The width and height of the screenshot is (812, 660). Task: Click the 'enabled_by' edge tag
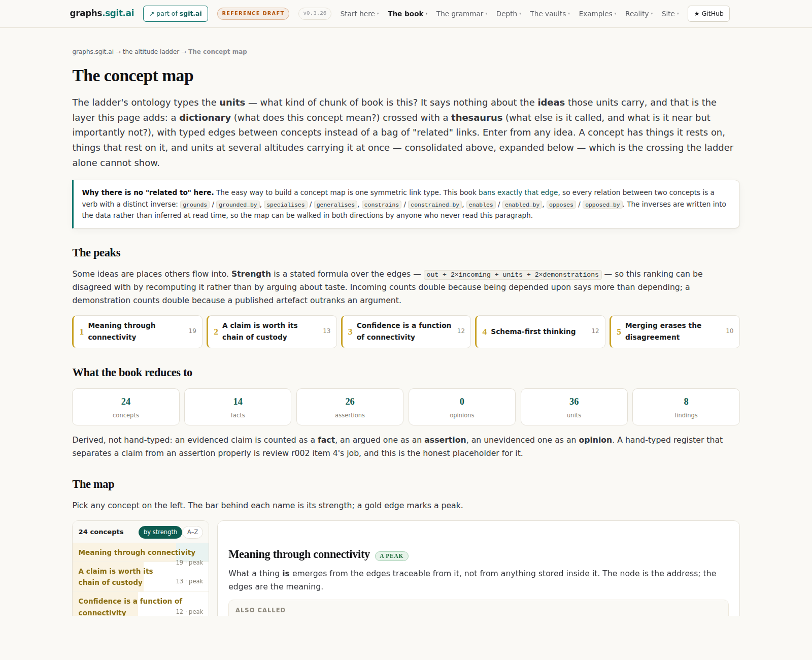pos(522,205)
